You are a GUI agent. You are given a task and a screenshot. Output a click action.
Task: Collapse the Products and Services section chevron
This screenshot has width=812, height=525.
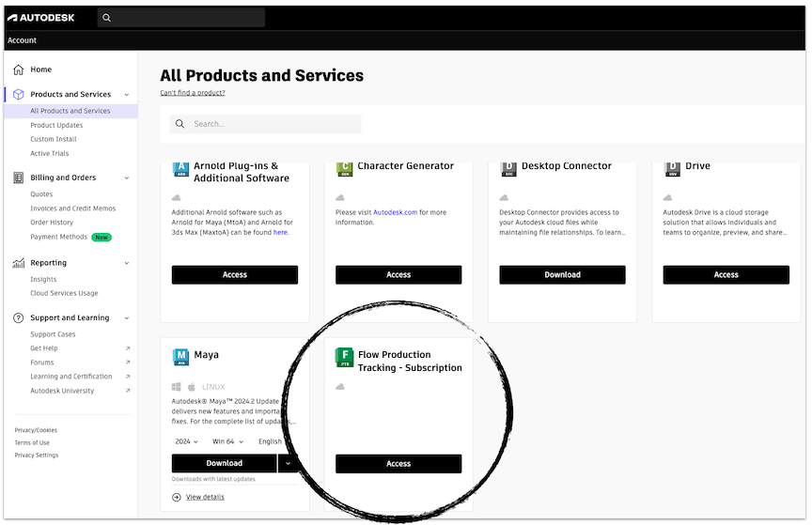click(127, 95)
